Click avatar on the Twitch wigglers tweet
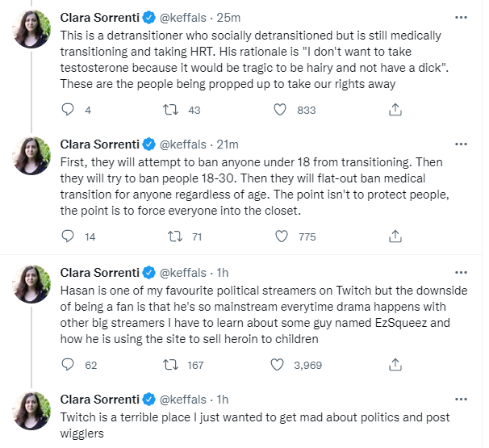 (x=32, y=411)
